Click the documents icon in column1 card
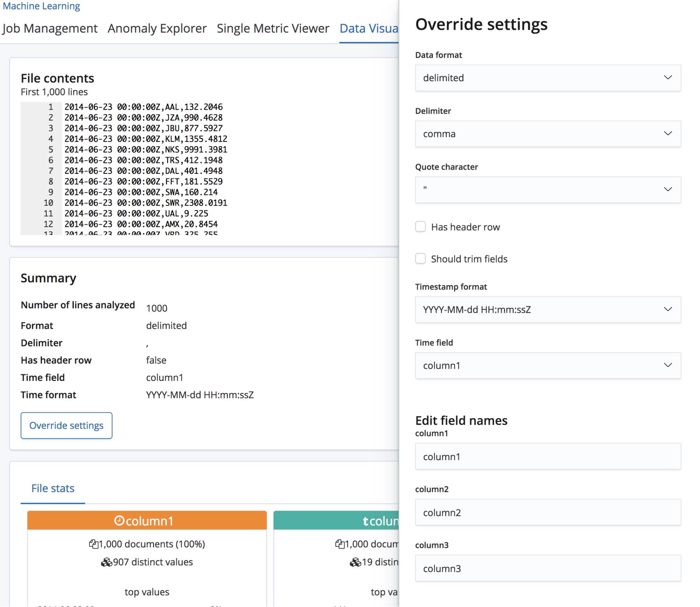The width and height of the screenshot is (700, 607). tap(93, 544)
